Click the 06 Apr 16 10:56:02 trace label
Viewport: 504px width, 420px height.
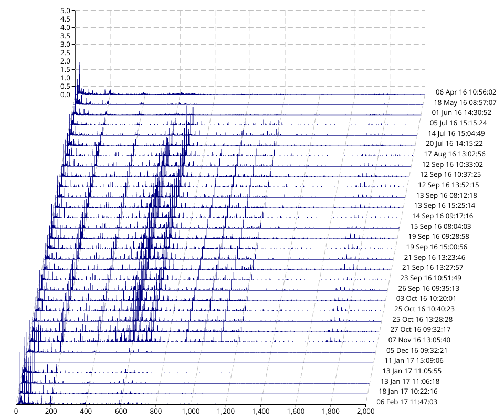pos(466,92)
